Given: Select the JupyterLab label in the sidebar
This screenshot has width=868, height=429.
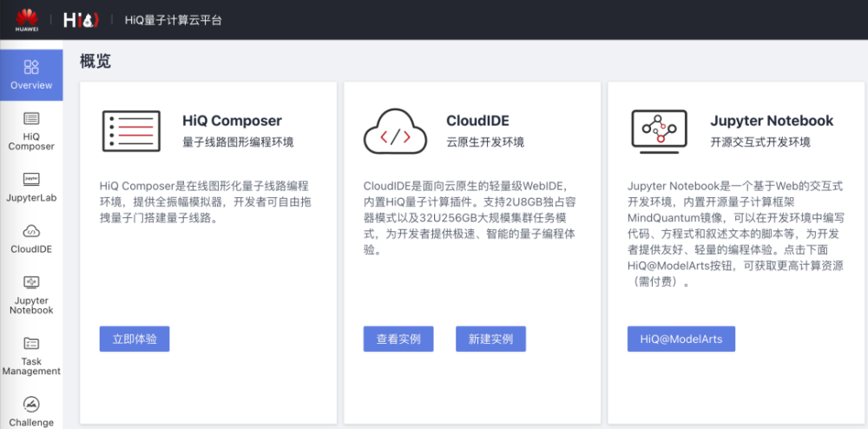Looking at the screenshot, I should tap(31, 198).
